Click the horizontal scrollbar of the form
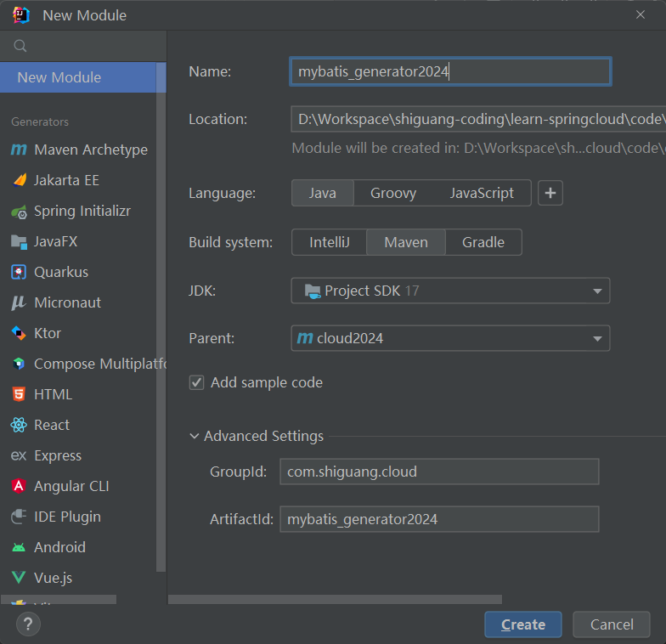The height and width of the screenshot is (644, 666). [335, 599]
